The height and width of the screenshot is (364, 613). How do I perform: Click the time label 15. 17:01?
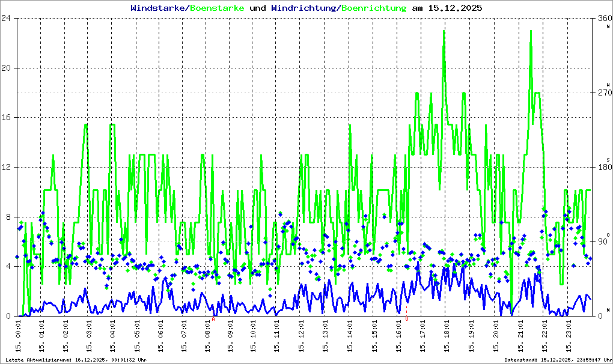tap(422, 336)
